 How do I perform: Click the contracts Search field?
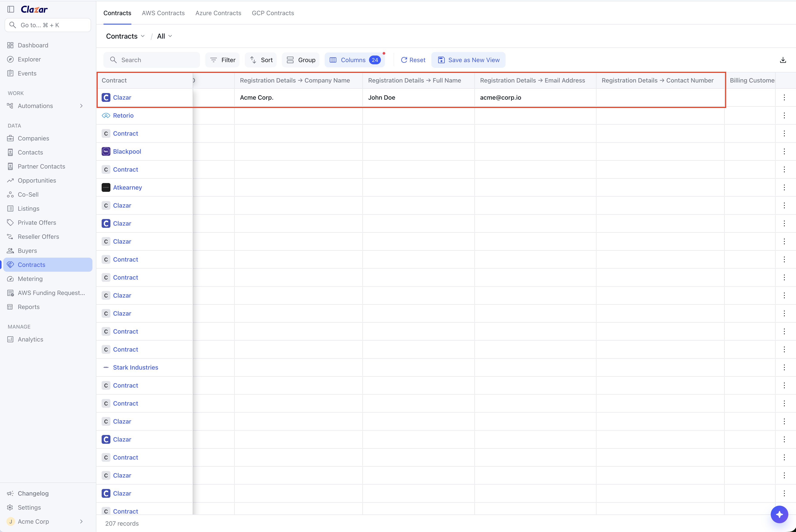152,60
